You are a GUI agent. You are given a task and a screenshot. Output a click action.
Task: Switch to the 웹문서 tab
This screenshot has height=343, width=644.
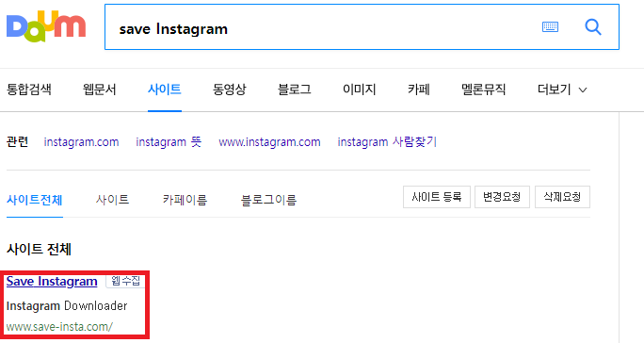click(100, 90)
